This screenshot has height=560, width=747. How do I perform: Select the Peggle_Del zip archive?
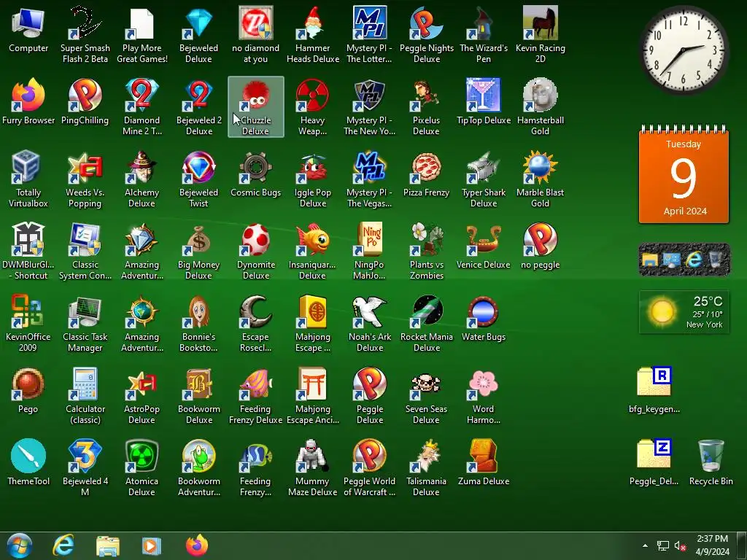tap(654, 463)
